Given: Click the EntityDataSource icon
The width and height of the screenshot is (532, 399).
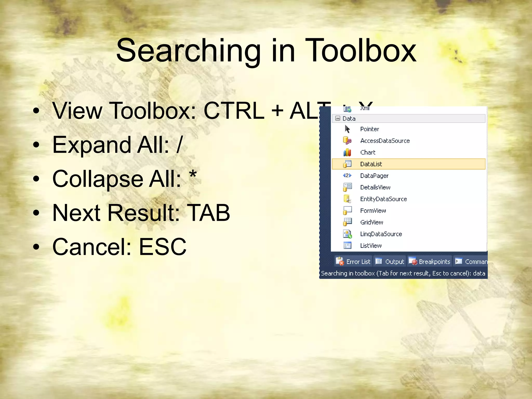Looking at the screenshot, I should [347, 199].
